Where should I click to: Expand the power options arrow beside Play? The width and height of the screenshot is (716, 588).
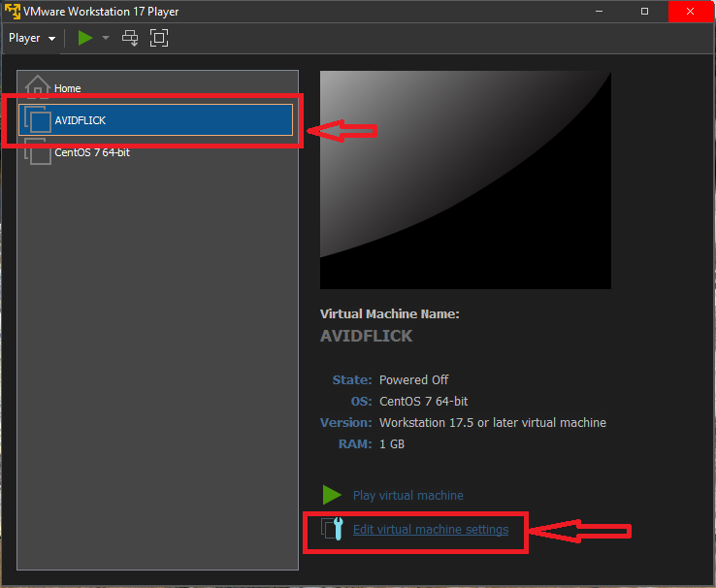point(106,38)
